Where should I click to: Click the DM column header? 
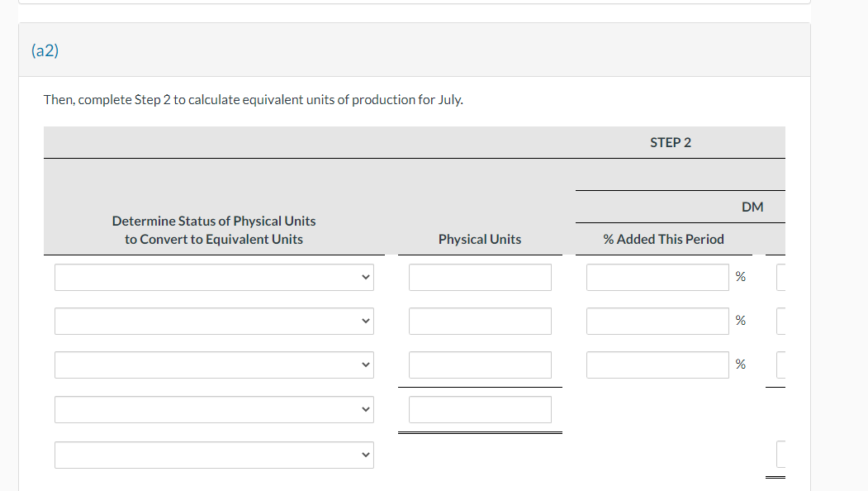coord(752,207)
